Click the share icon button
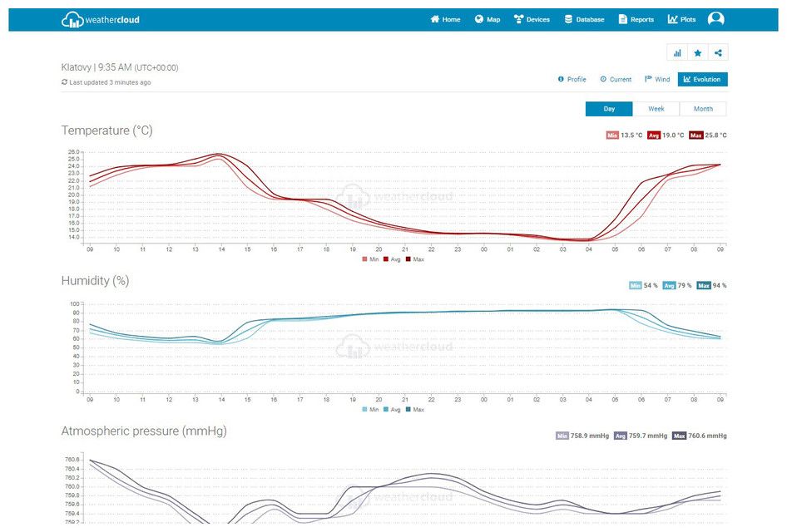This screenshot has height=532, width=787. tap(719, 53)
